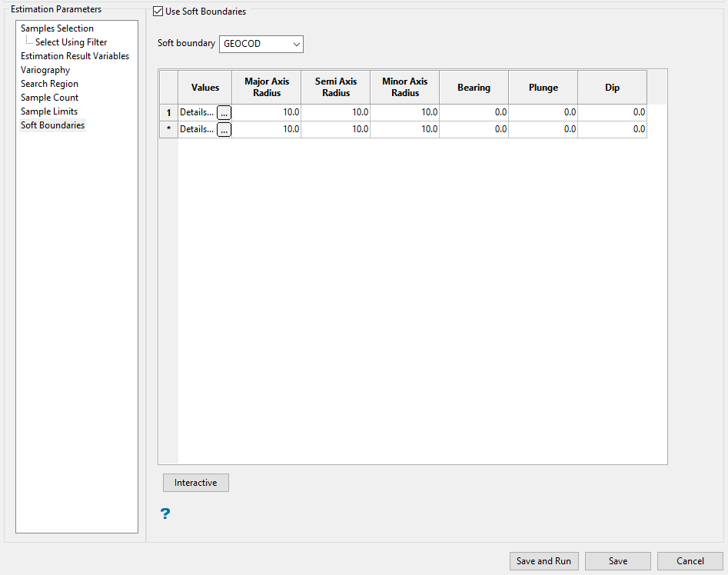Click the Save button

pyautogui.click(x=618, y=561)
